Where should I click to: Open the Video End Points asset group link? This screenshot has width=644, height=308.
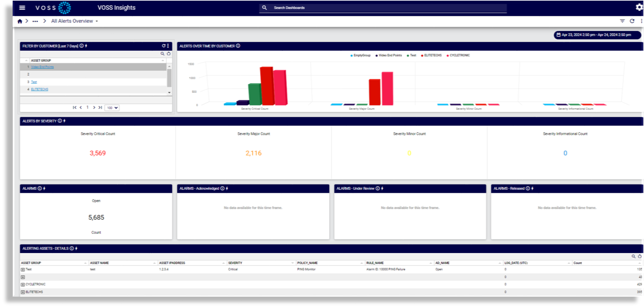tap(42, 67)
